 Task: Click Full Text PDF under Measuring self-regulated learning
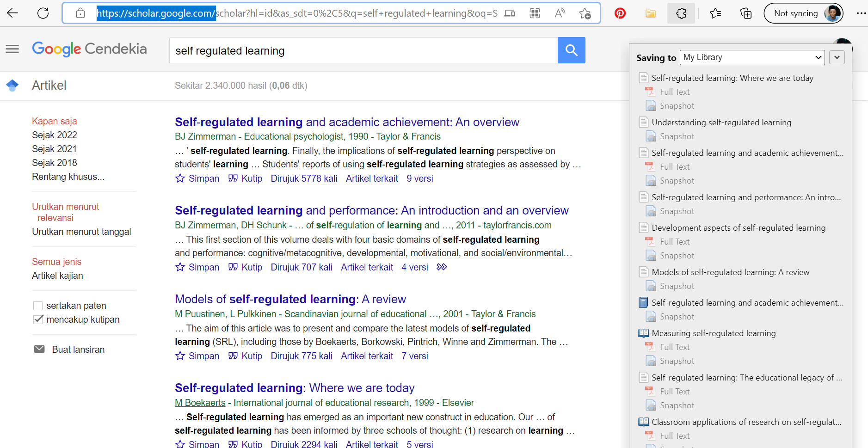(675, 347)
